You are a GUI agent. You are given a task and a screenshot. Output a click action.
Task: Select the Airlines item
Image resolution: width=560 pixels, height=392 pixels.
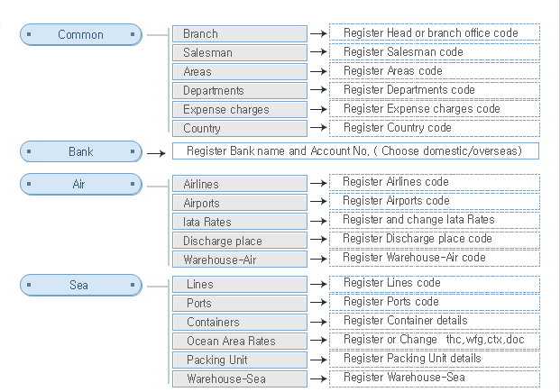(x=239, y=184)
